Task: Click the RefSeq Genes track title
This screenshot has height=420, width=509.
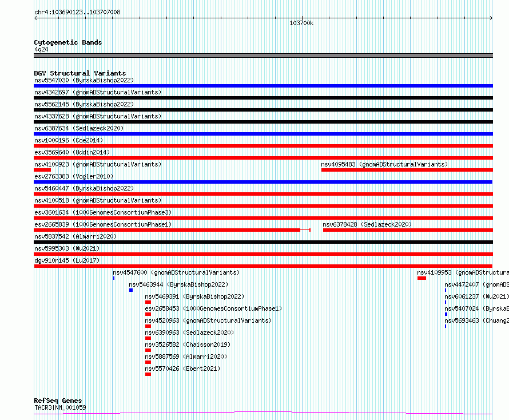Action: [58, 401]
